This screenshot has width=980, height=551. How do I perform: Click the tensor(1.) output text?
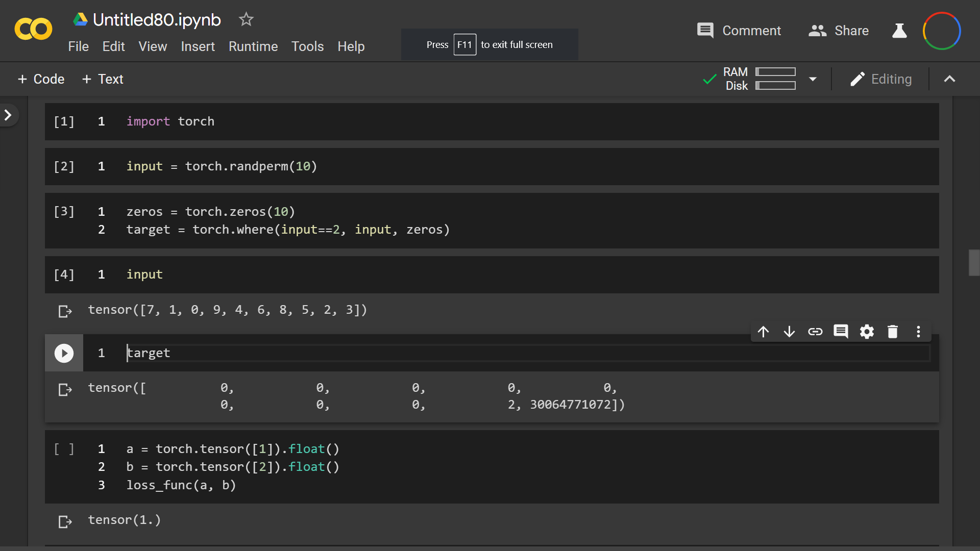click(125, 520)
